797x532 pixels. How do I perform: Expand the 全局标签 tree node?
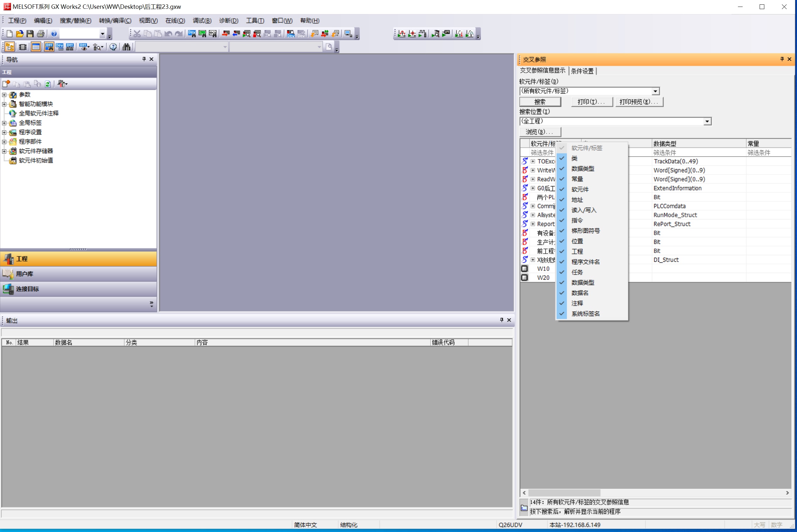[x=4, y=123]
